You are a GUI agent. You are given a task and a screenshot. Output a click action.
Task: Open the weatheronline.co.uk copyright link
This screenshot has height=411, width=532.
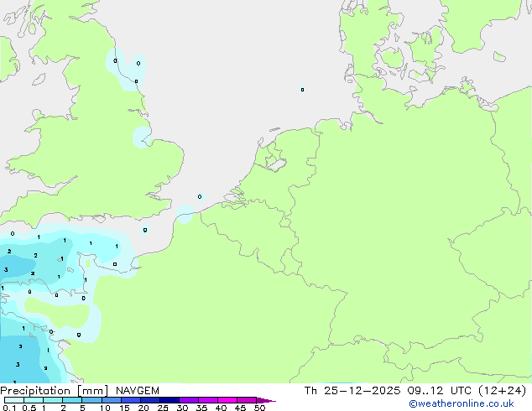click(462, 403)
